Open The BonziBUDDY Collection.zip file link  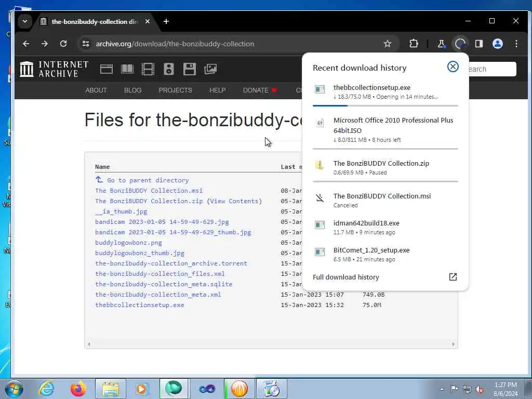(149, 201)
